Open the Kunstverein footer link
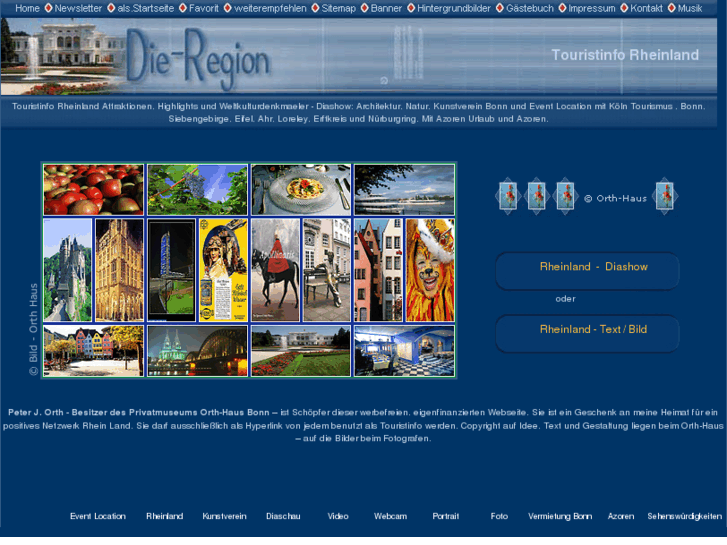 pyautogui.click(x=224, y=516)
